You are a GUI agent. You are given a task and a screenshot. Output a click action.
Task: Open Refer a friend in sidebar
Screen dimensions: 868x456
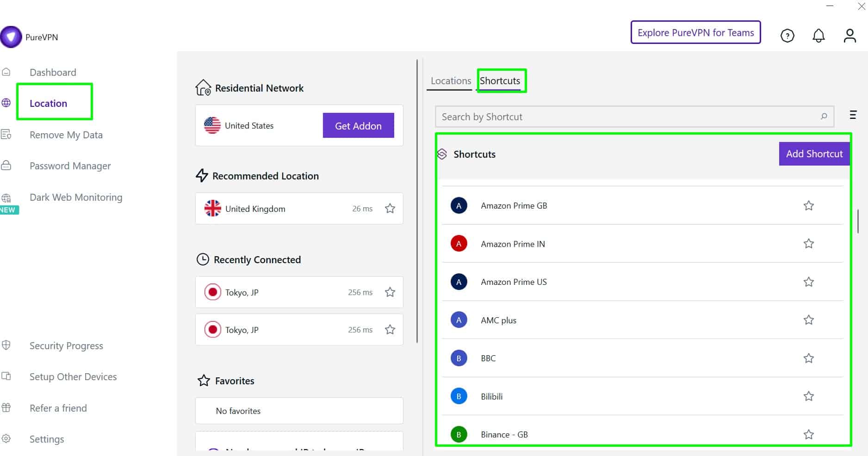(58, 408)
